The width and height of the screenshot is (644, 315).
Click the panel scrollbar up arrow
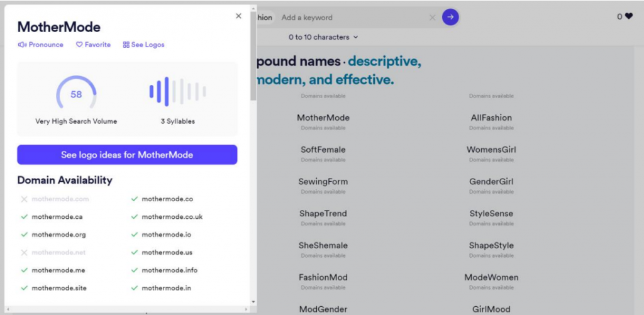pos(253,8)
